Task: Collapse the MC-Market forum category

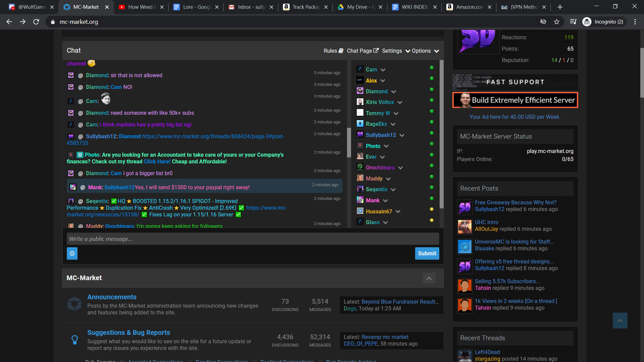Action: 429,278
